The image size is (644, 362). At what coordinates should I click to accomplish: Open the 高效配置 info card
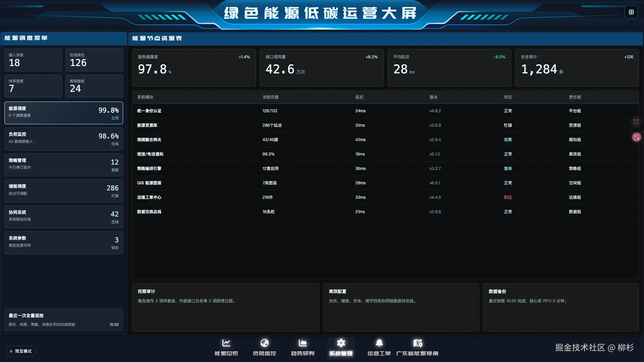click(401, 307)
